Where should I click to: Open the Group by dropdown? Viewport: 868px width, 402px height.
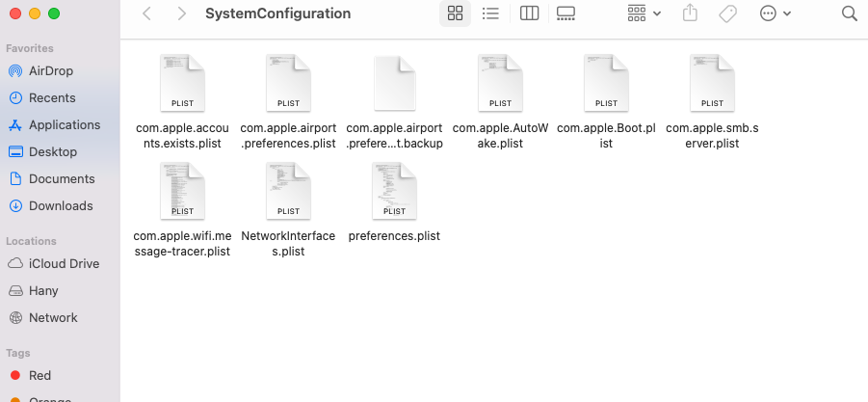[644, 13]
